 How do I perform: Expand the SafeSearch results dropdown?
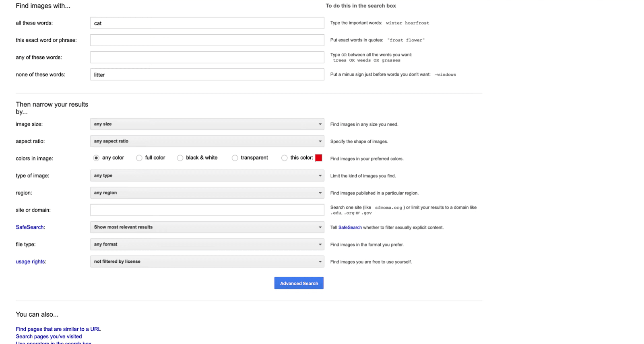click(207, 227)
